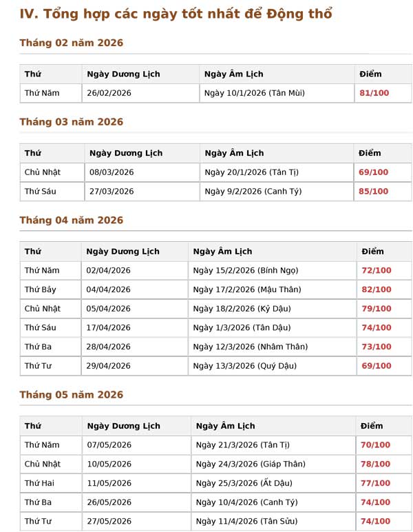Select the lunar date "Ngày 21/3/2026 (Tân Tị)"
The height and width of the screenshot is (532, 413).
[242, 445]
